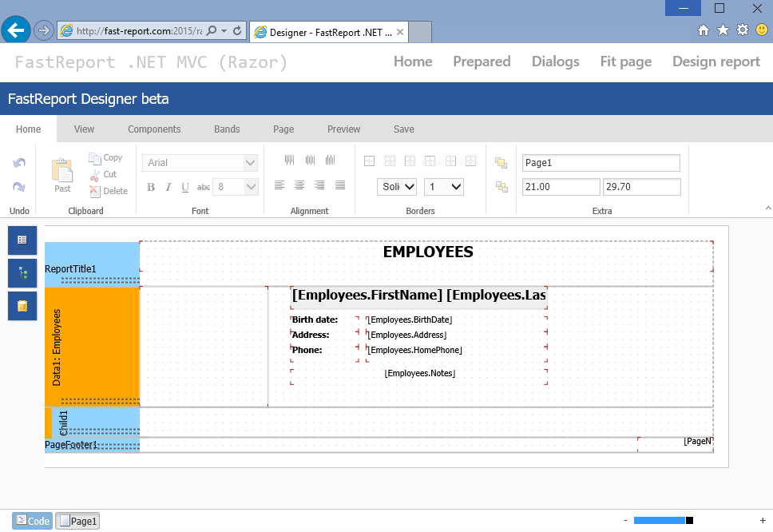This screenshot has height=532, width=773.
Task: Open the properties panel icon in left sidebar
Action: click(22, 240)
